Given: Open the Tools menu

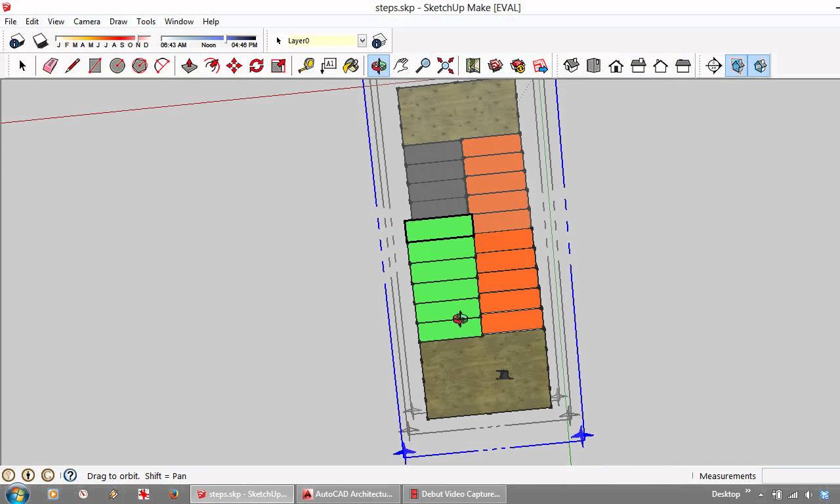Looking at the screenshot, I should 146,21.
